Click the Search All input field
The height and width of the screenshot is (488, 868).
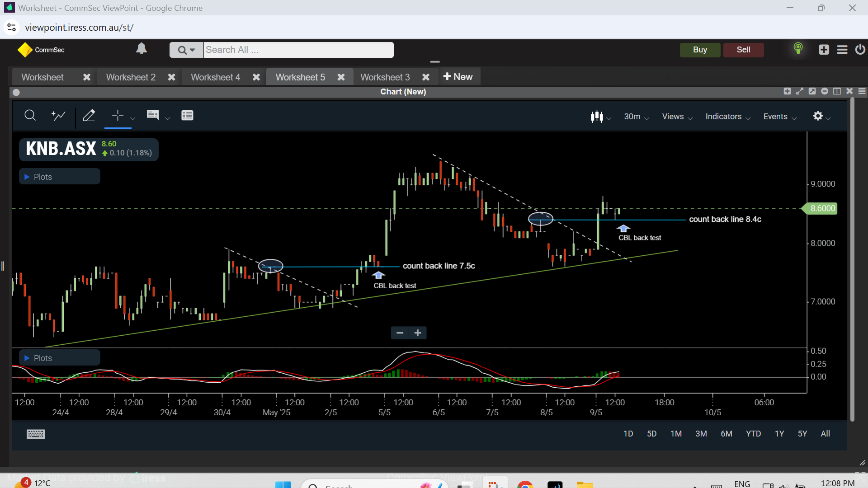[298, 50]
